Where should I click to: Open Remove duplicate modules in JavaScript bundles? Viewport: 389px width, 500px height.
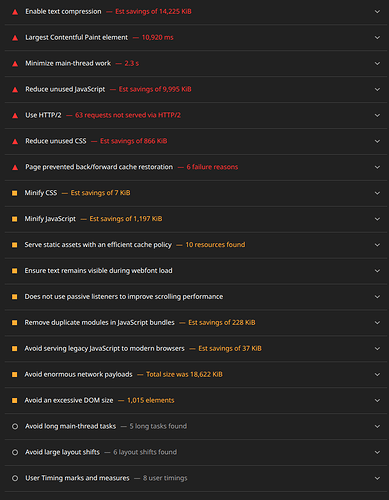(196, 323)
